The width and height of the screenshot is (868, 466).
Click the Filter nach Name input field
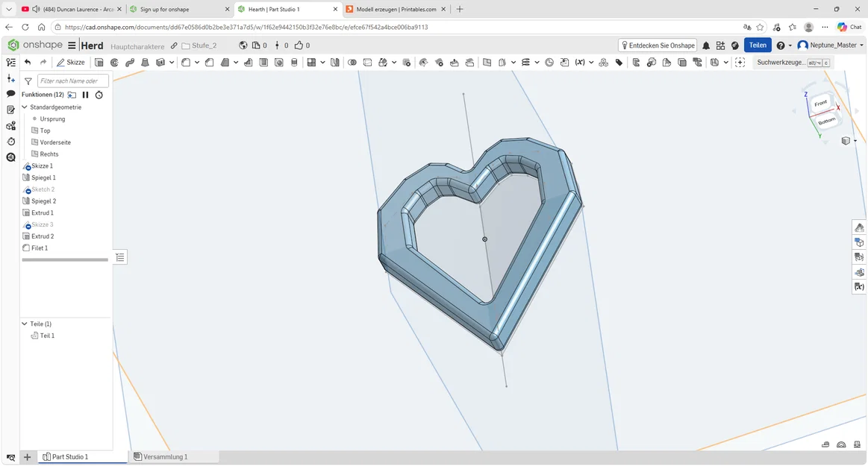tap(73, 81)
